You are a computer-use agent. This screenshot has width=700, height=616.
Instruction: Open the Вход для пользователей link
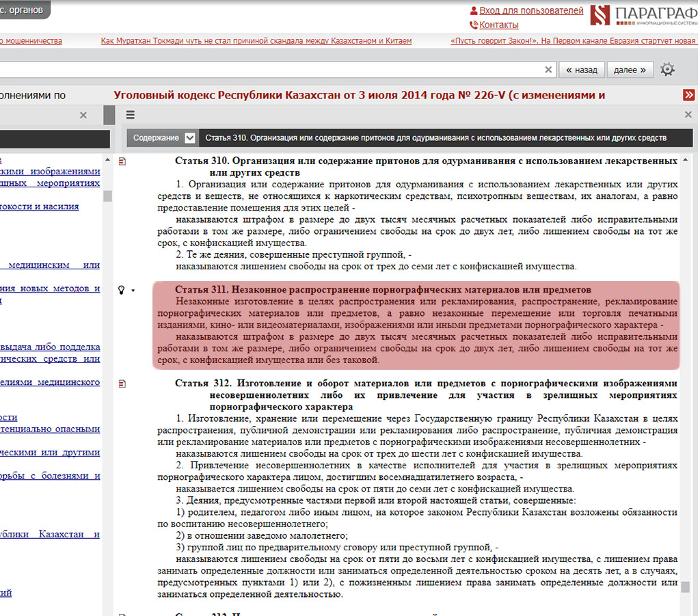530,11
